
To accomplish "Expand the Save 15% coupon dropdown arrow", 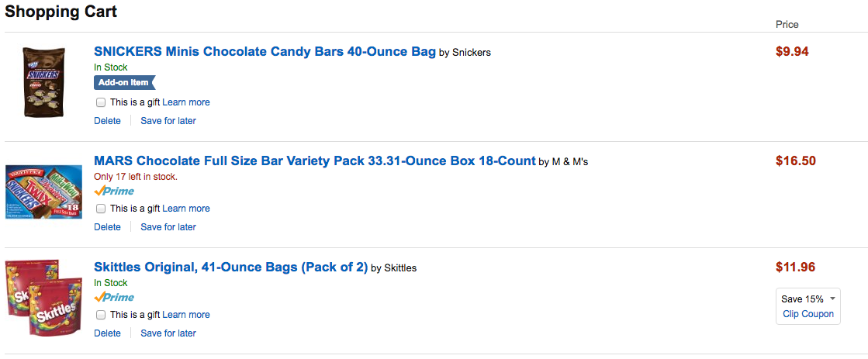I will (832, 299).
